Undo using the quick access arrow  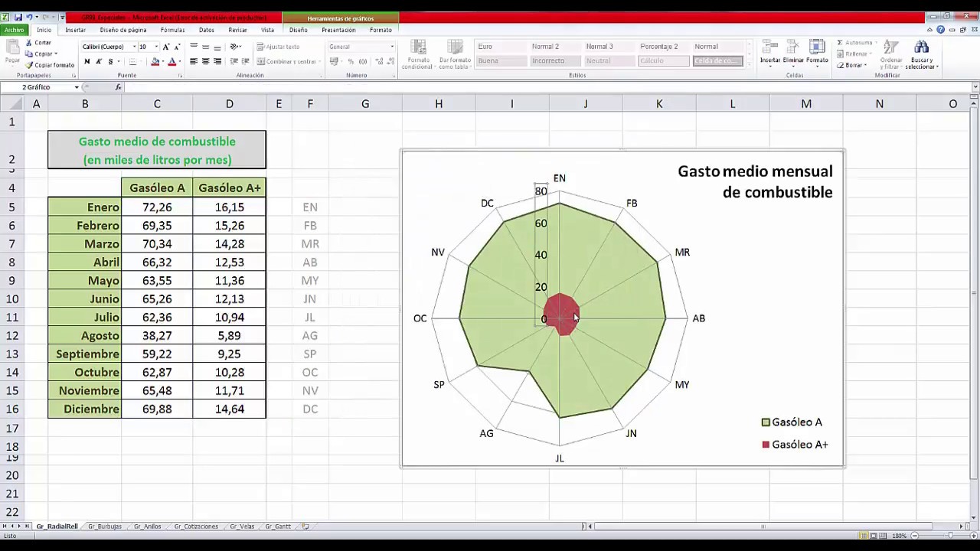(x=29, y=17)
